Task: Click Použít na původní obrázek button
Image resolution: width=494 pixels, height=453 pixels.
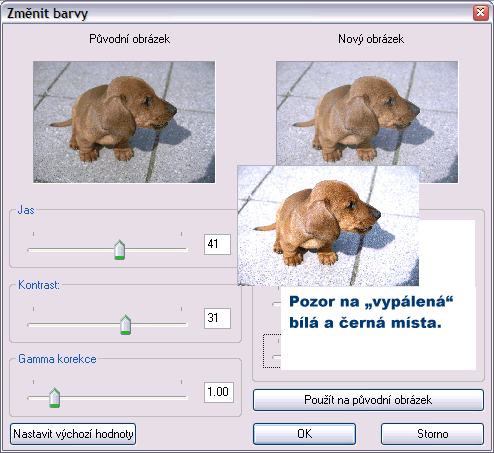Action: click(368, 400)
